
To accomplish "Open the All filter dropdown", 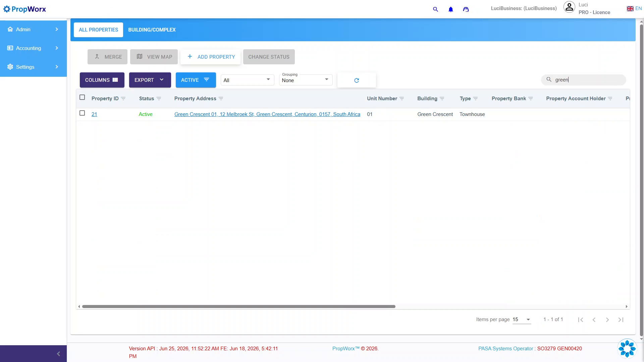I will click(x=247, y=80).
